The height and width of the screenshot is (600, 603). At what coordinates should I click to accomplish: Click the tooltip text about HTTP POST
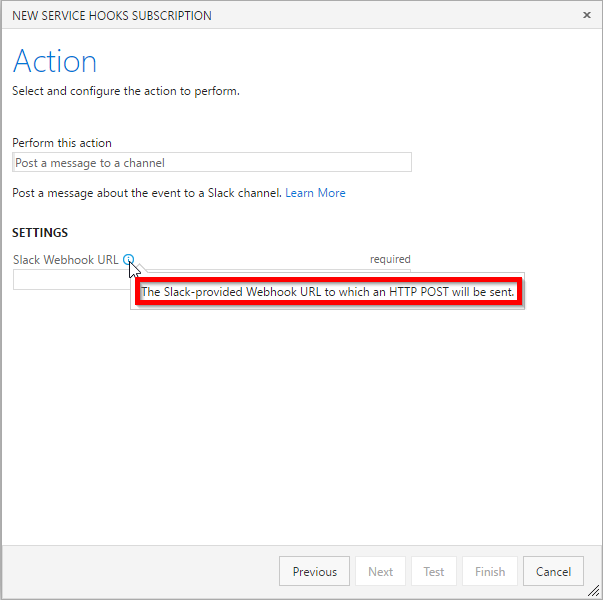click(x=328, y=292)
